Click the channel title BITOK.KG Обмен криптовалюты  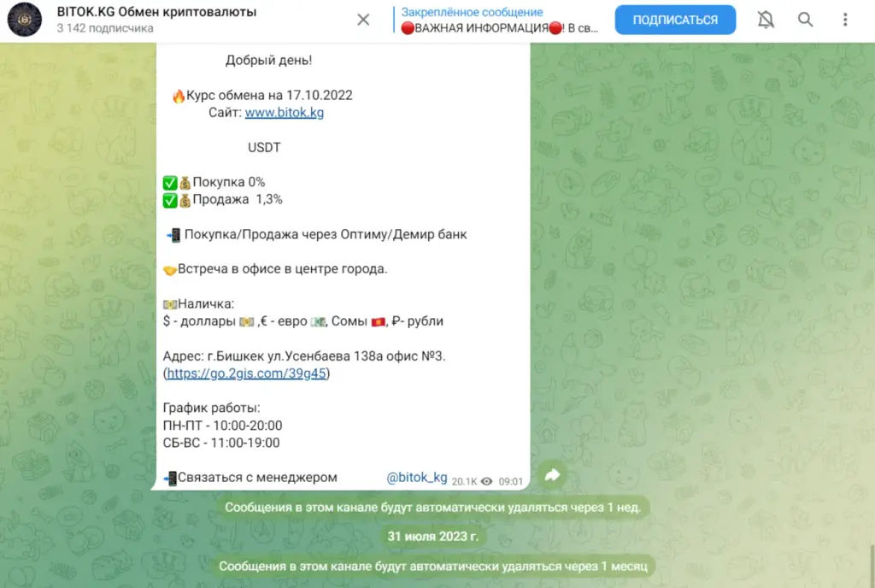[156, 12]
